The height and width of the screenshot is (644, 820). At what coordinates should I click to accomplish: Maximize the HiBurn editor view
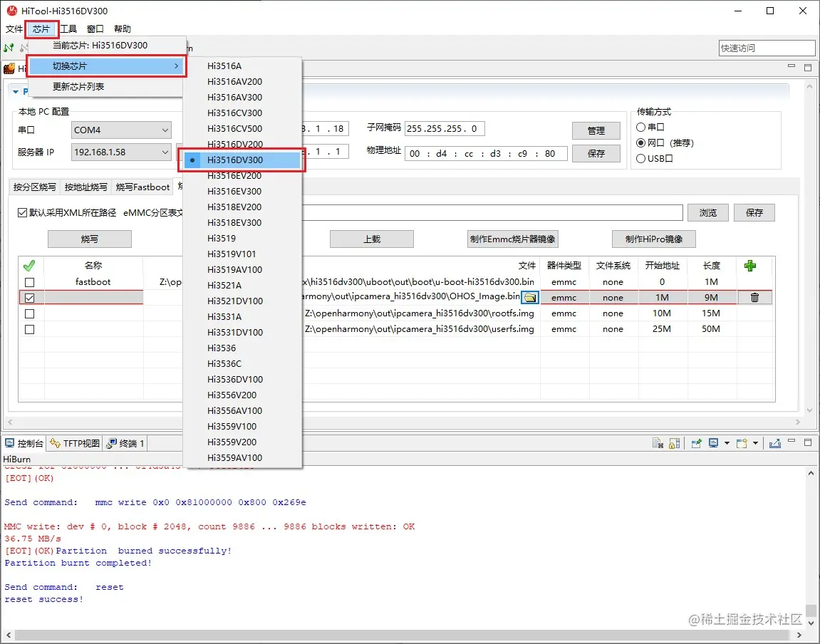[808, 68]
